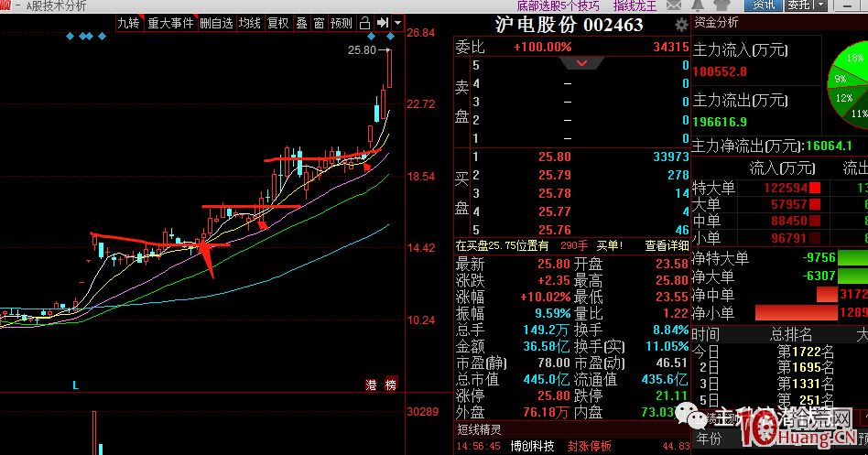Open quote panel settings gear icon
The image size is (868, 455).
(x=681, y=25)
